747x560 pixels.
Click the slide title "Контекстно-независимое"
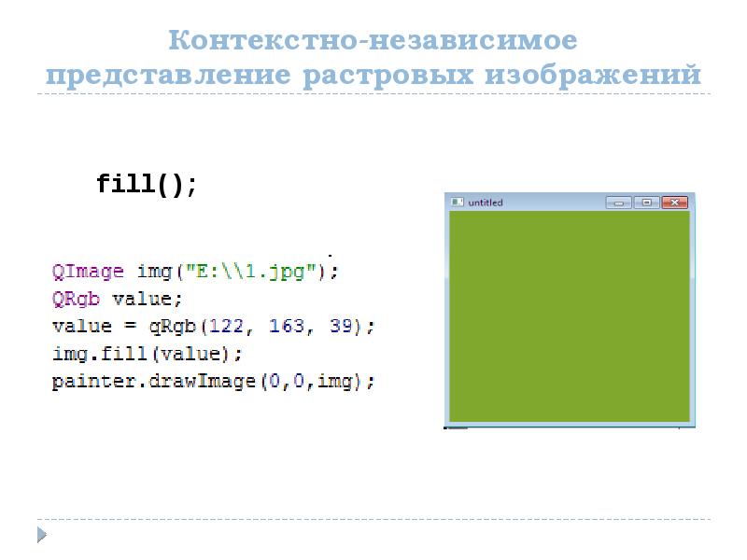(373, 39)
